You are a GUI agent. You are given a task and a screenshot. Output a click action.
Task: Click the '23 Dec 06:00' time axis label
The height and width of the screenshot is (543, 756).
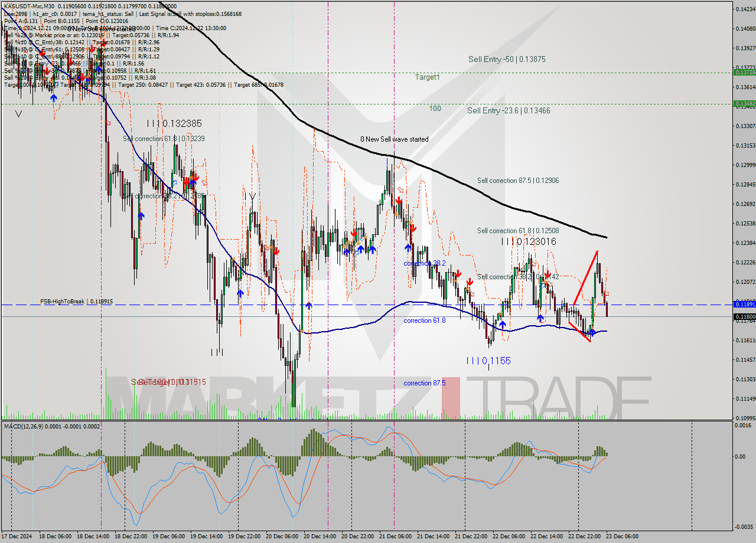point(624,537)
